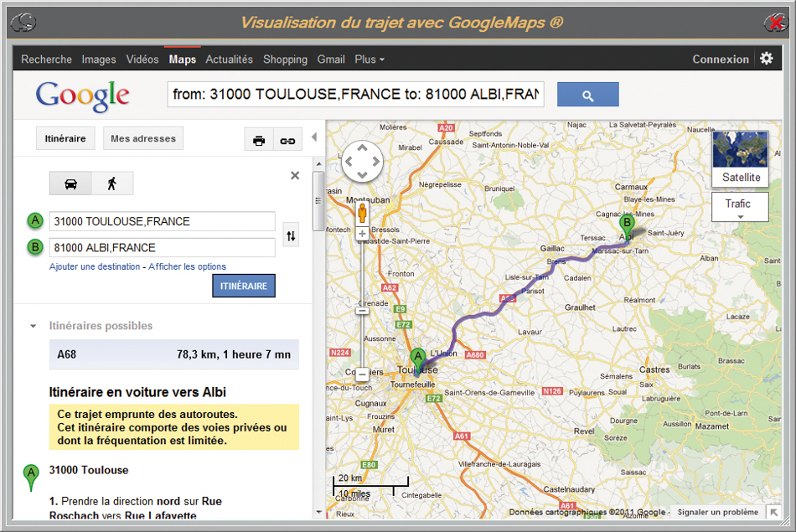The height and width of the screenshot is (532, 796).
Task: Open the Actualités tab
Action: pos(229,59)
